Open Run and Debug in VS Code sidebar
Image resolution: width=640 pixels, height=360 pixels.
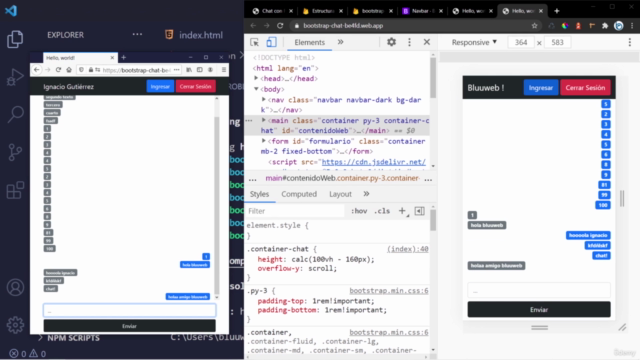coord(15,77)
